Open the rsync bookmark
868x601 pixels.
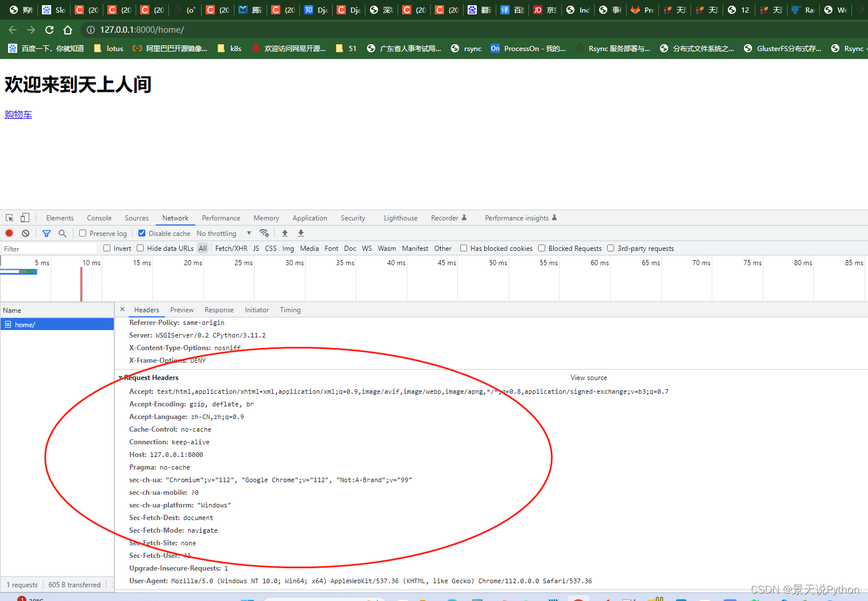point(466,49)
